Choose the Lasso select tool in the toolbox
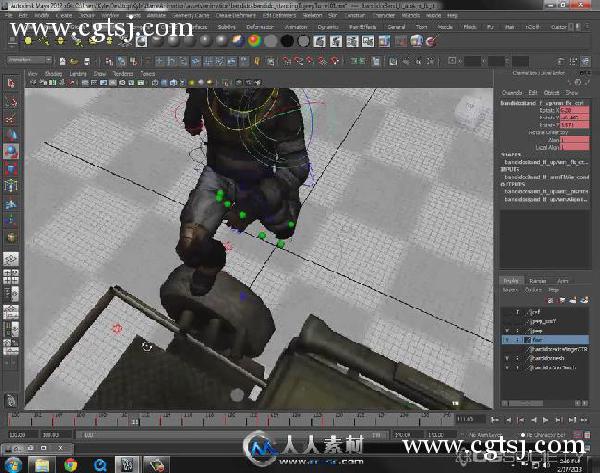 tap(11, 101)
